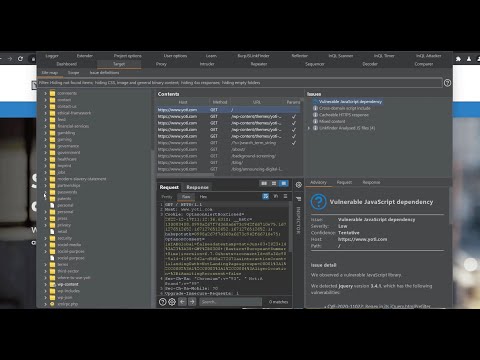Open the Comparer tab

coord(424,64)
